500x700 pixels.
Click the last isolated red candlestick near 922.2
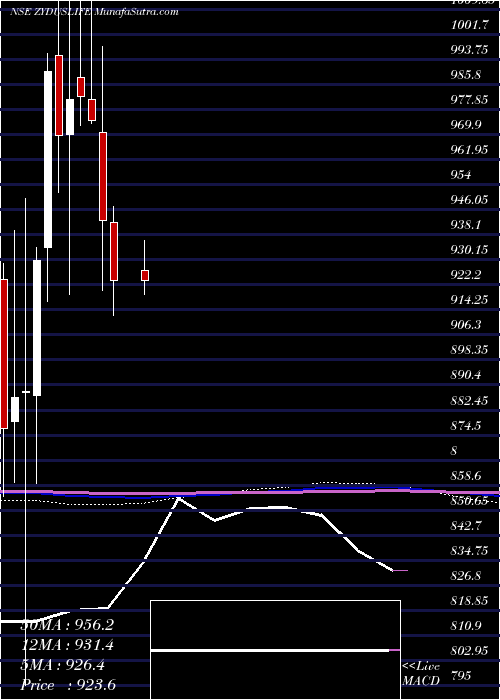point(145,275)
